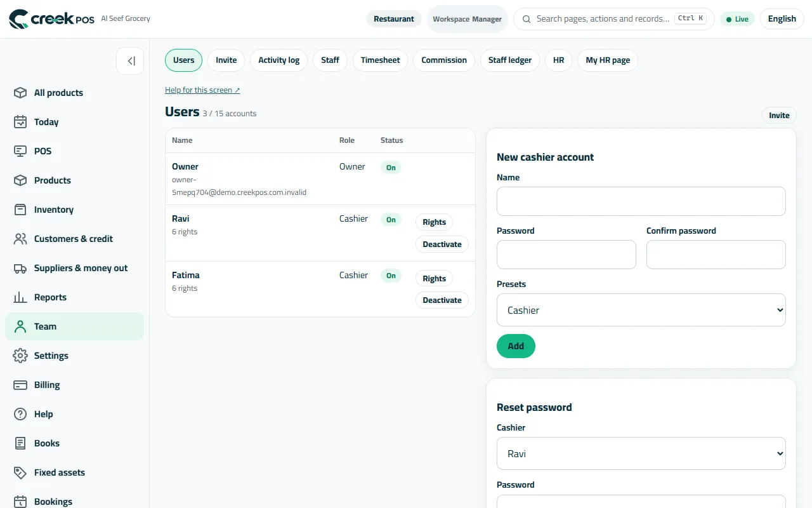Click the Products cube icon
Screen dimensions: 812x508
pyautogui.click(x=20, y=180)
